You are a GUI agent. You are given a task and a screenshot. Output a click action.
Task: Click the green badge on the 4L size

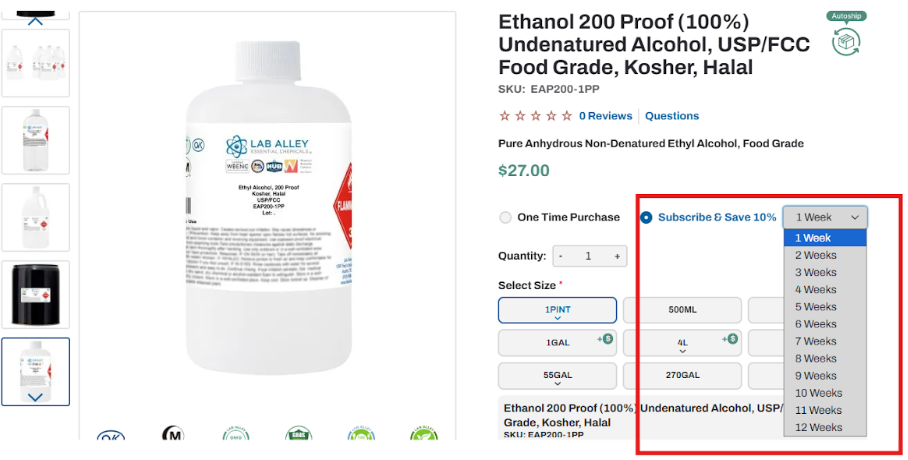pyautogui.click(x=733, y=339)
